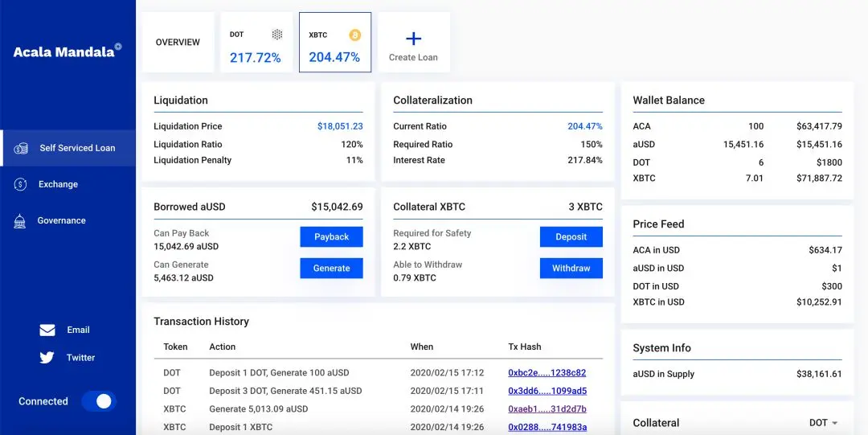Click the Payback button
The width and height of the screenshot is (868, 435).
[x=332, y=236]
